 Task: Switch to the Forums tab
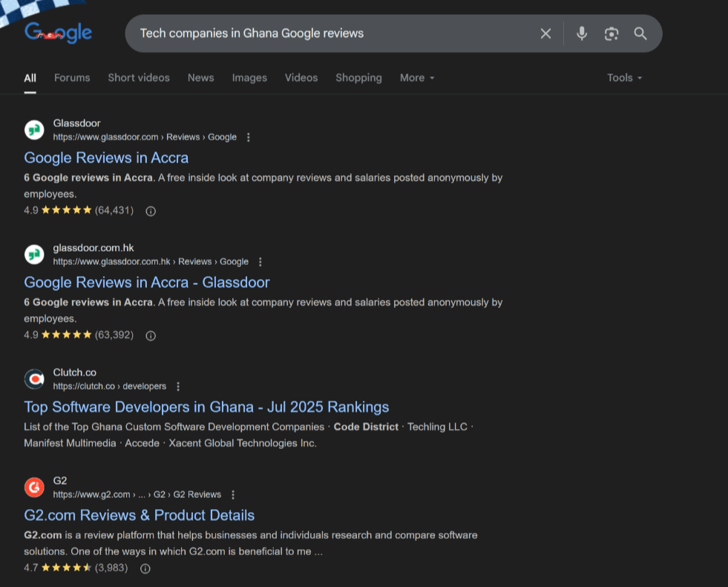click(x=72, y=78)
